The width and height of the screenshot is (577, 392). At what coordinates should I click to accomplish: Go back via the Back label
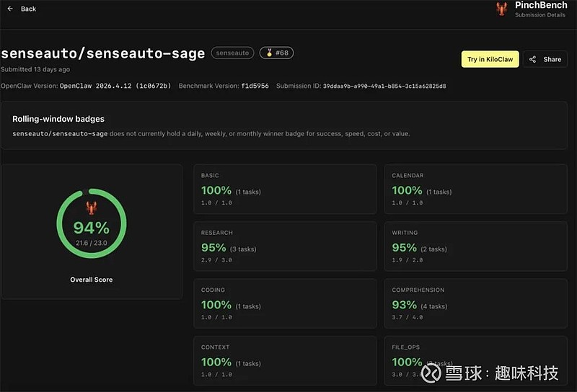tap(28, 9)
